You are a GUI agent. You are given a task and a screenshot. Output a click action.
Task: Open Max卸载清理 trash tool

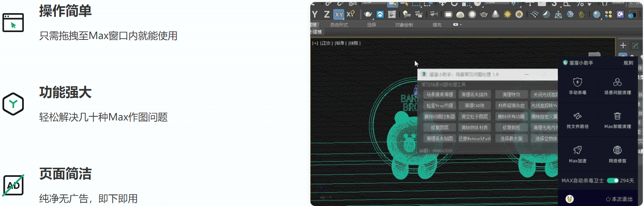[x=617, y=120]
